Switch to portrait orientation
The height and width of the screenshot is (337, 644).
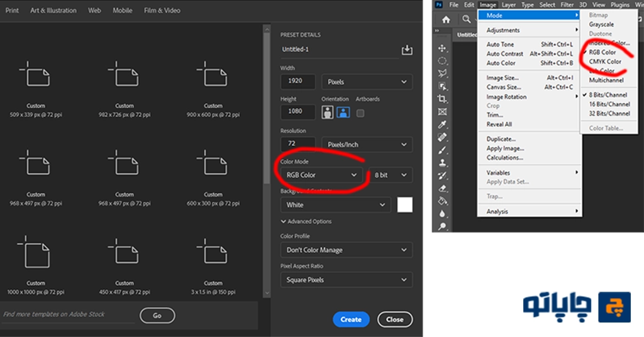[328, 112]
